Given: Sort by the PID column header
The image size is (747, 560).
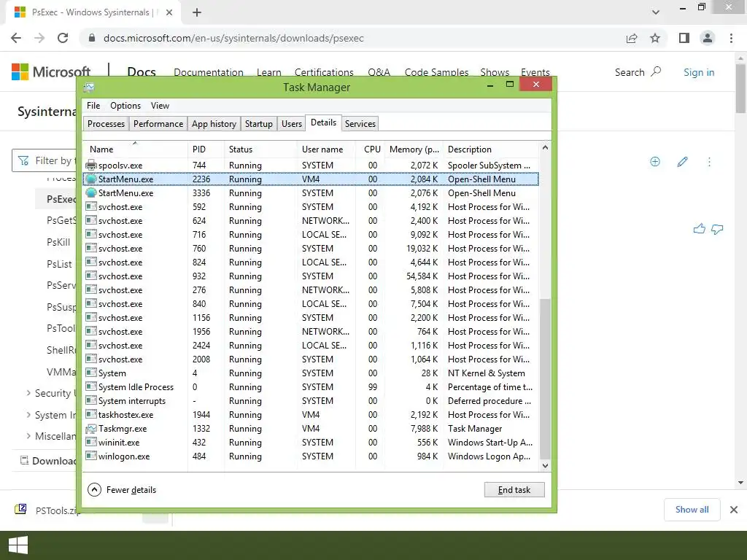Looking at the screenshot, I should 206,149.
